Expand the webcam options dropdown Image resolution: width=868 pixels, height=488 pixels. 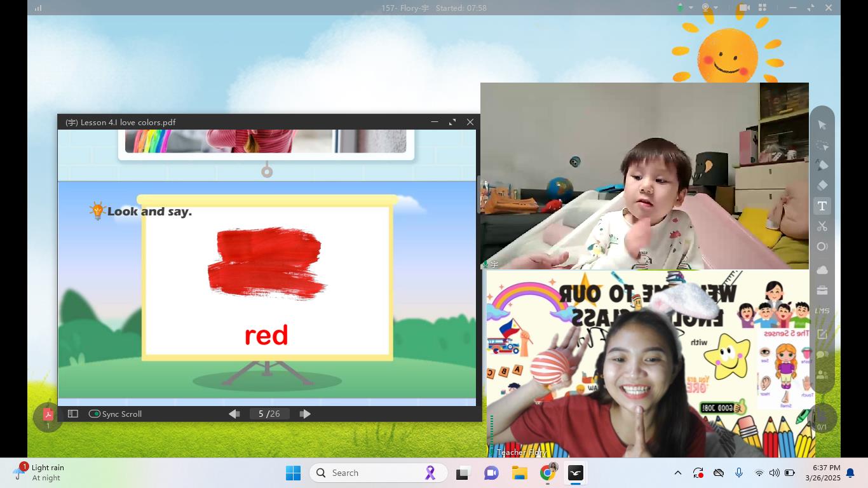coord(716,8)
